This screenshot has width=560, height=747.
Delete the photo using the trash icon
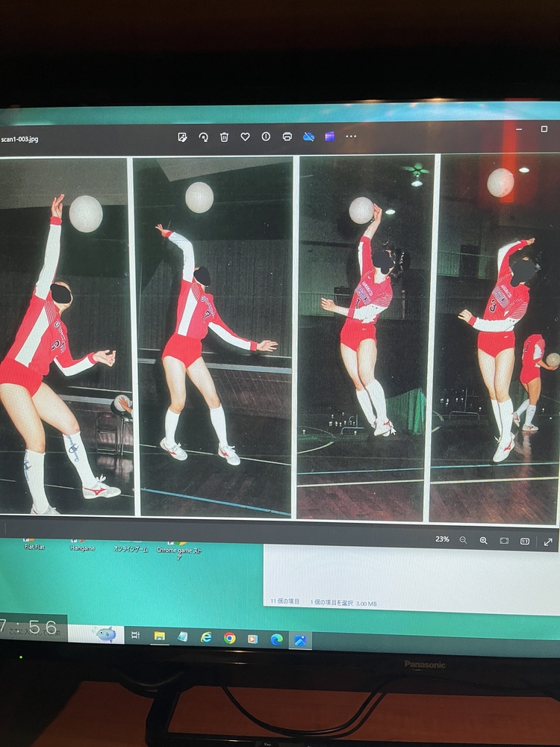tap(224, 137)
